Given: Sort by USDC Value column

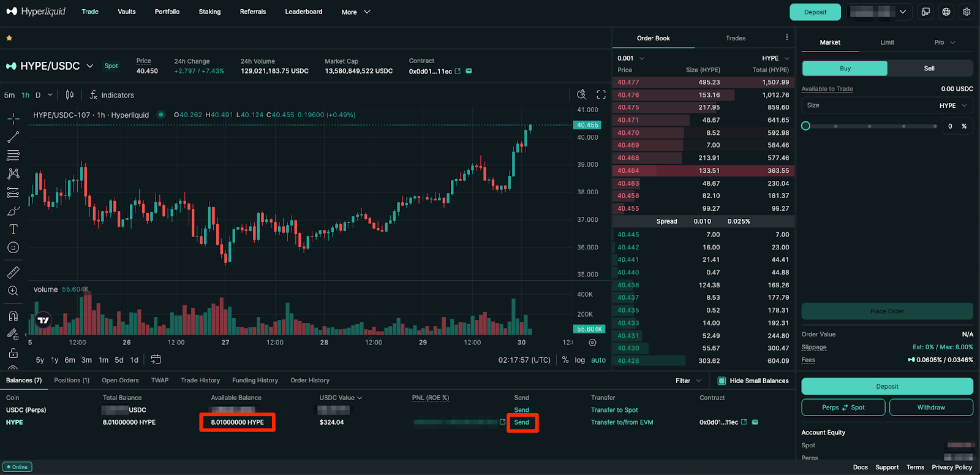Looking at the screenshot, I should pyautogui.click(x=341, y=398).
